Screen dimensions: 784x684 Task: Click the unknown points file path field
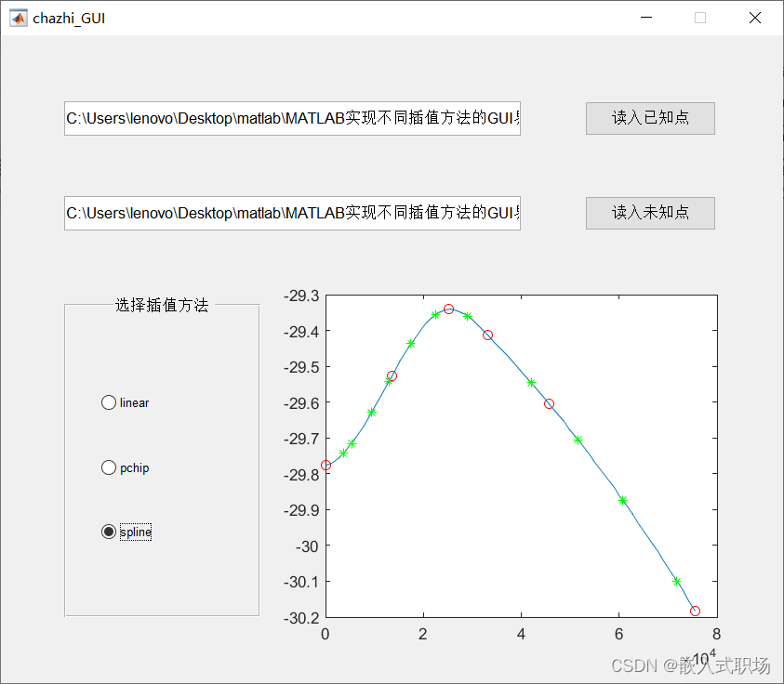click(x=291, y=214)
